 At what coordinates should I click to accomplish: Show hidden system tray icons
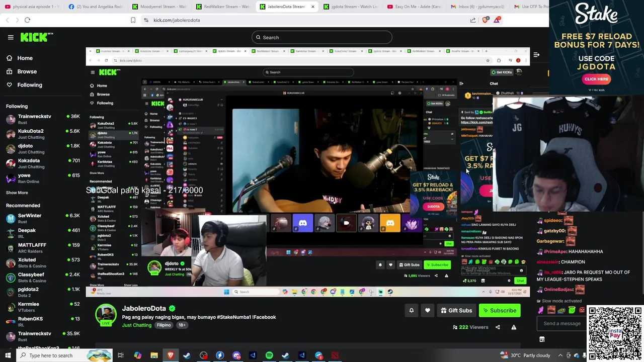(560, 355)
